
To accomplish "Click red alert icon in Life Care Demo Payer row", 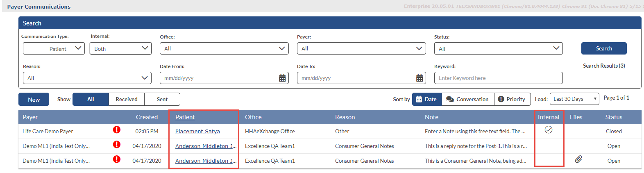I will click(117, 130).
